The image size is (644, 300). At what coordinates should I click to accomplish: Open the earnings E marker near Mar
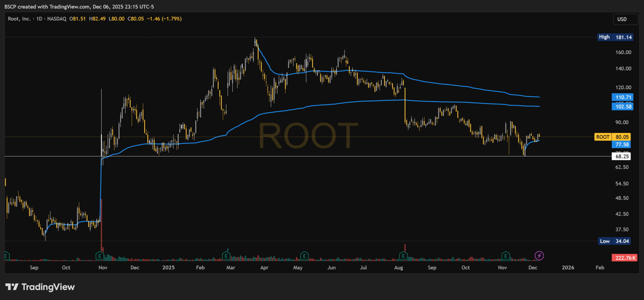tap(226, 256)
